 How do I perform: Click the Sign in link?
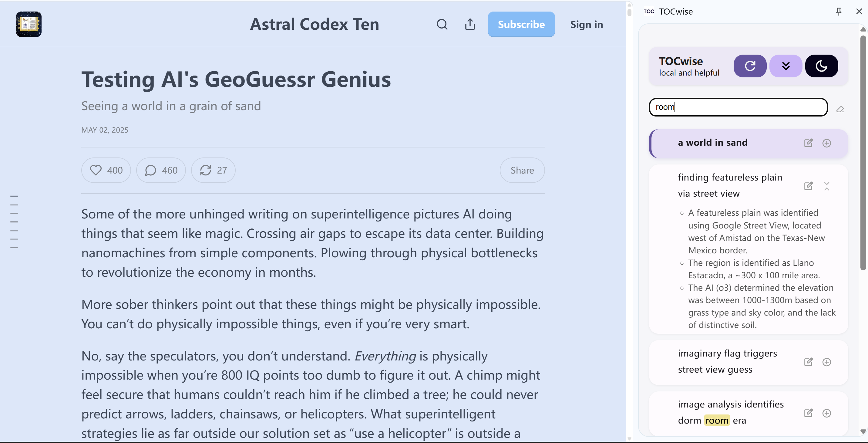pyautogui.click(x=586, y=24)
